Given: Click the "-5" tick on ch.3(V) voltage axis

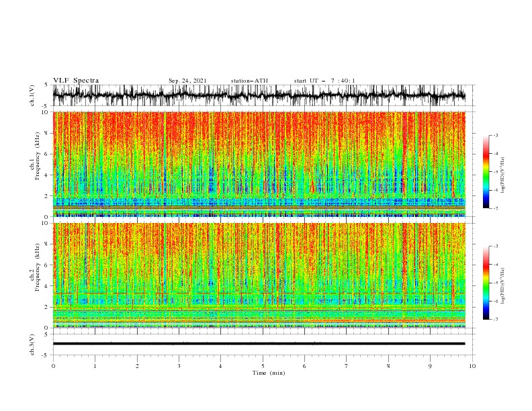Looking at the screenshot, I should 45,355.
